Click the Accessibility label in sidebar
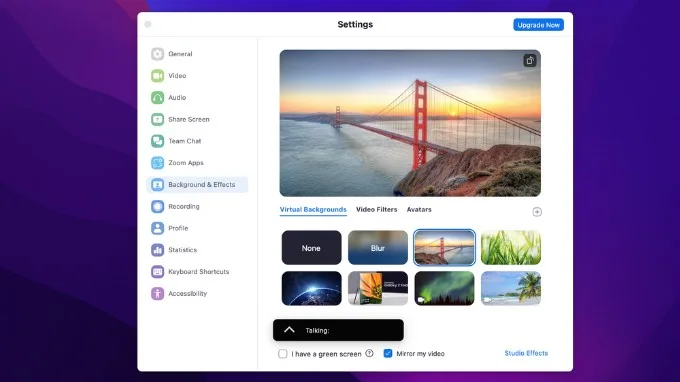 pyautogui.click(x=188, y=294)
